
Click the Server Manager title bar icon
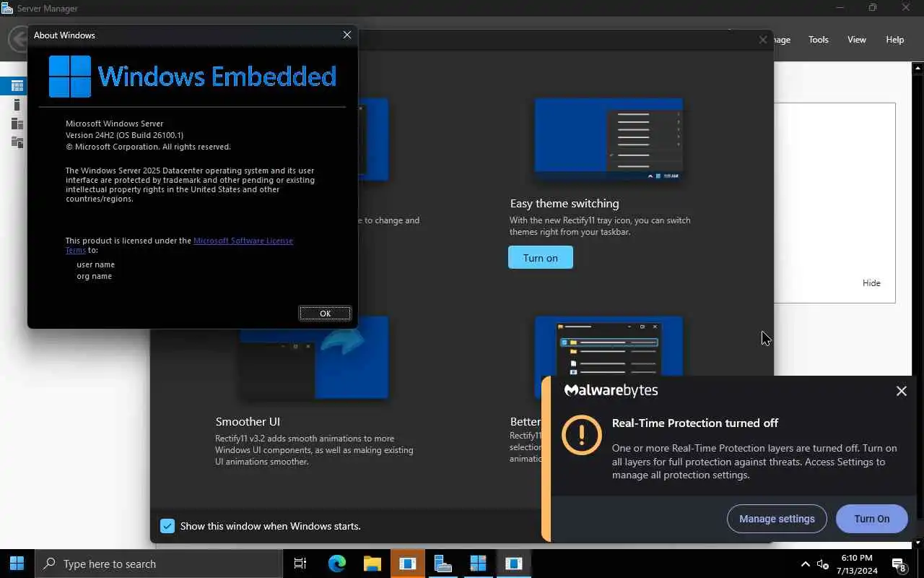coord(7,8)
